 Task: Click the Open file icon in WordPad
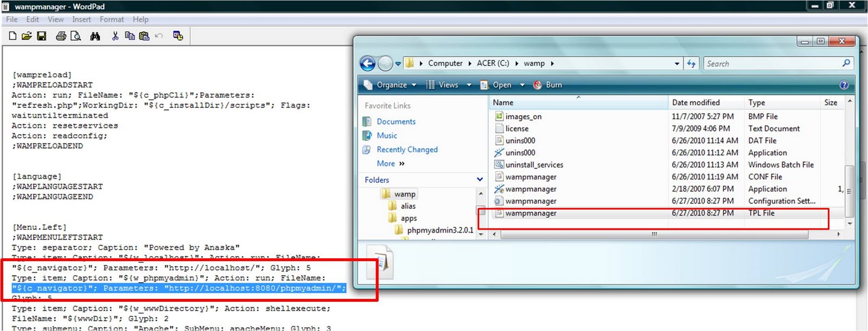(27, 36)
